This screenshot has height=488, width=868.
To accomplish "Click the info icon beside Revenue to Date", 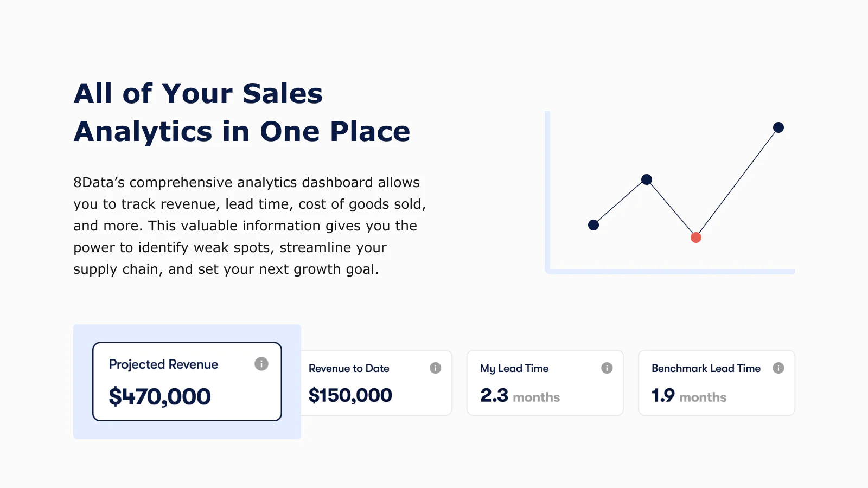I will (435, 368).
